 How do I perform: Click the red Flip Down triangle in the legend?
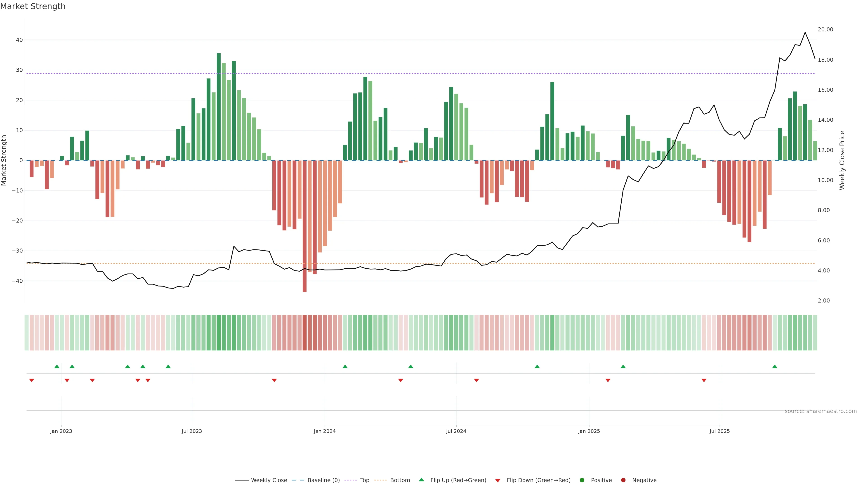point(498,481)
